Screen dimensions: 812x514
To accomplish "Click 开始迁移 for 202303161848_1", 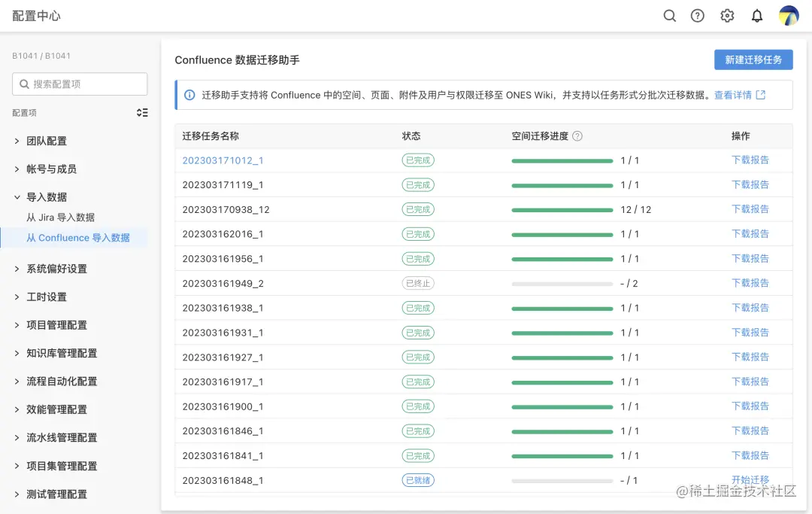I will pyautogui.click(x=750, y=480).
